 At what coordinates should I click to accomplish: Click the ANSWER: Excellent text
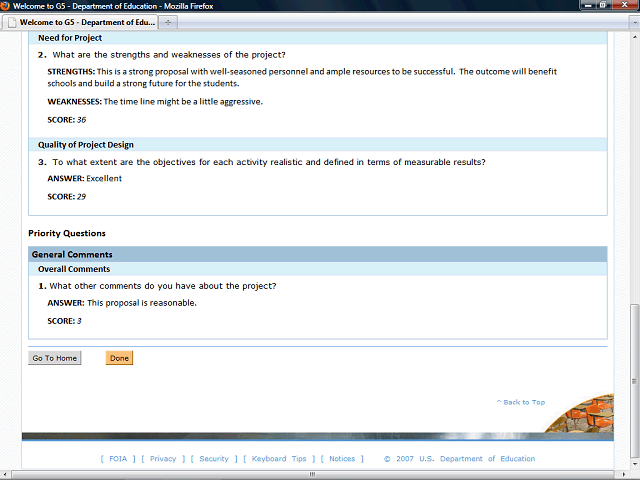pos(84,179)
